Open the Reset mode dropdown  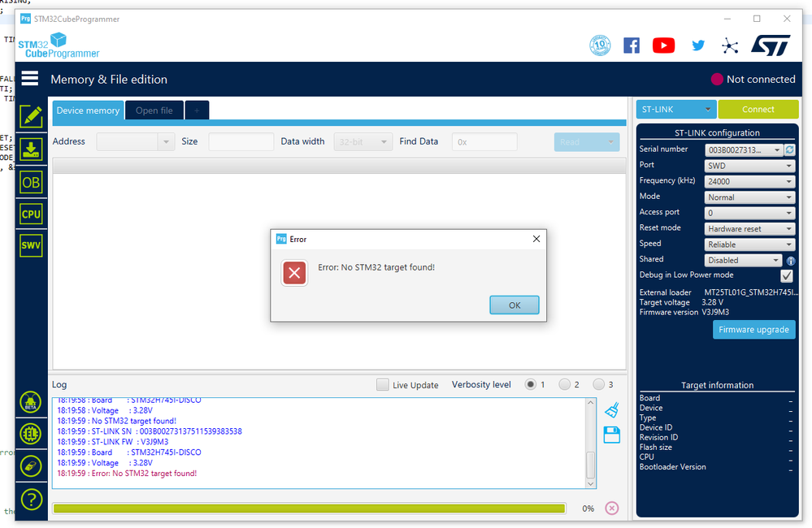click(750, 229)
